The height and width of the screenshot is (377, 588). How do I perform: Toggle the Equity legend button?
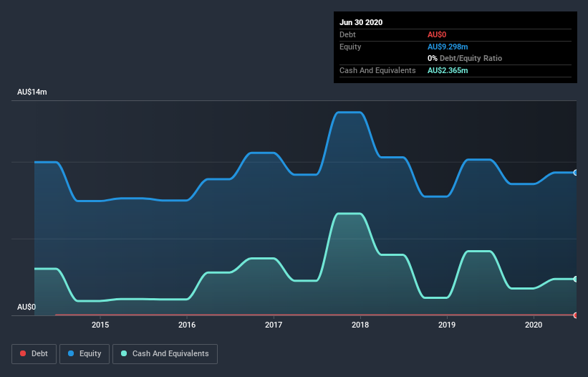click(x=85, y=354)
